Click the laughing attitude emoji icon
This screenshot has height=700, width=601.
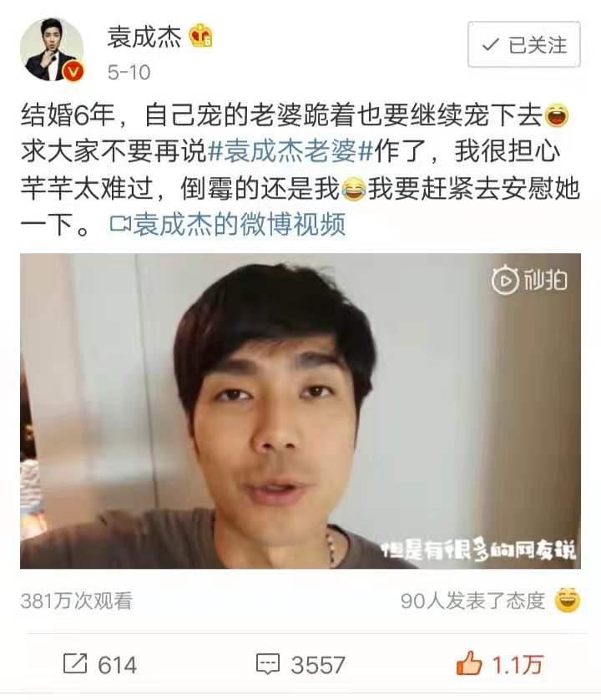[568, 600]
